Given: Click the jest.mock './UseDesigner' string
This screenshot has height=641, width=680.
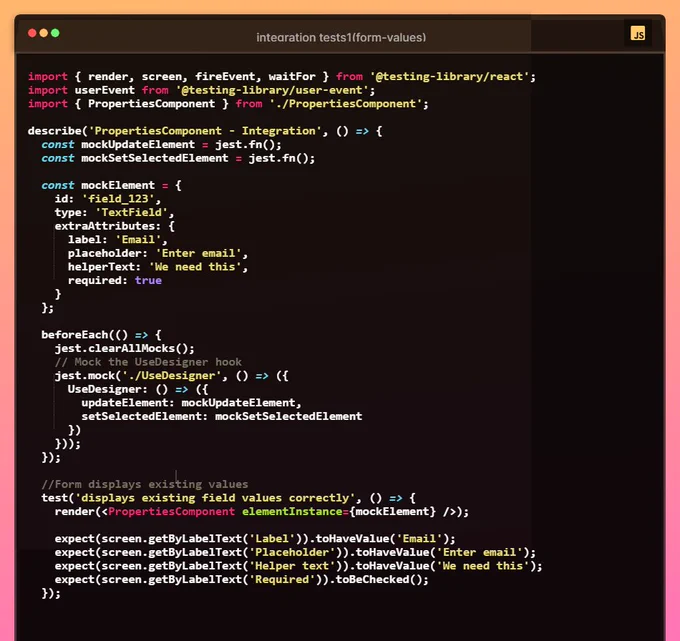Looking at the screenshot, I should [x=171, y=376].
